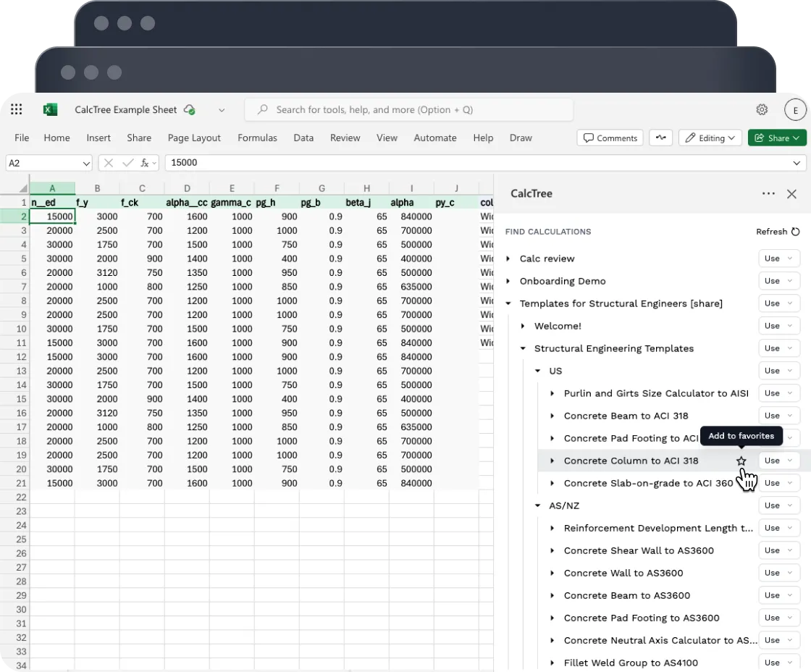Click the select-all corner of the grid

[22, 188]
